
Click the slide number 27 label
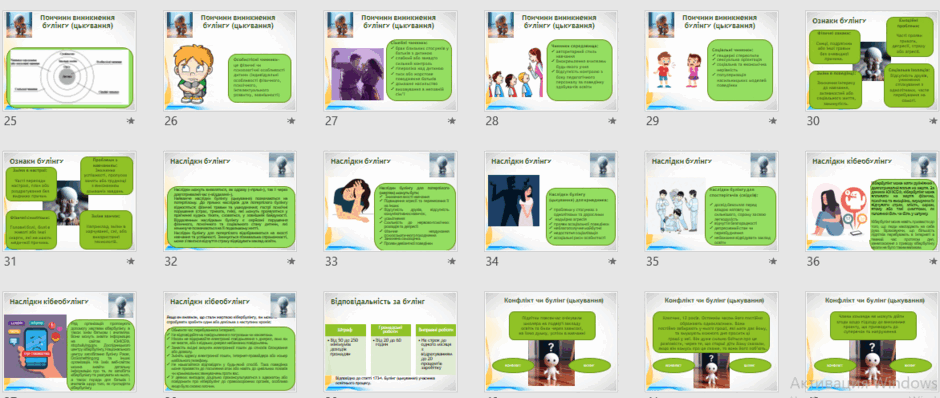[332, 121]
